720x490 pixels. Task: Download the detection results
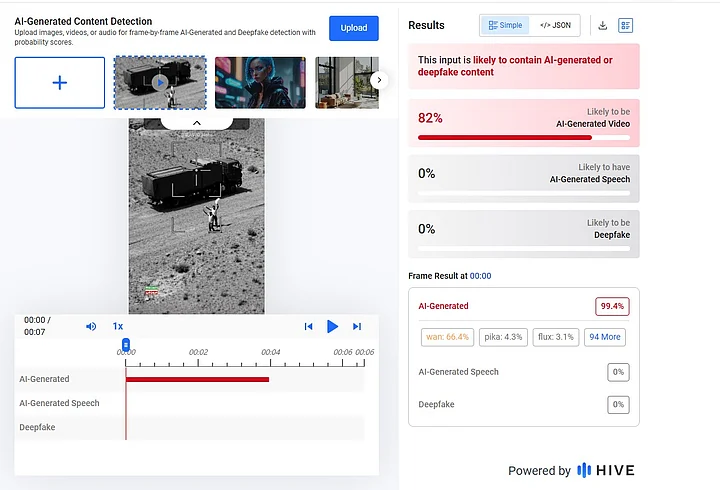pos(603,25)
